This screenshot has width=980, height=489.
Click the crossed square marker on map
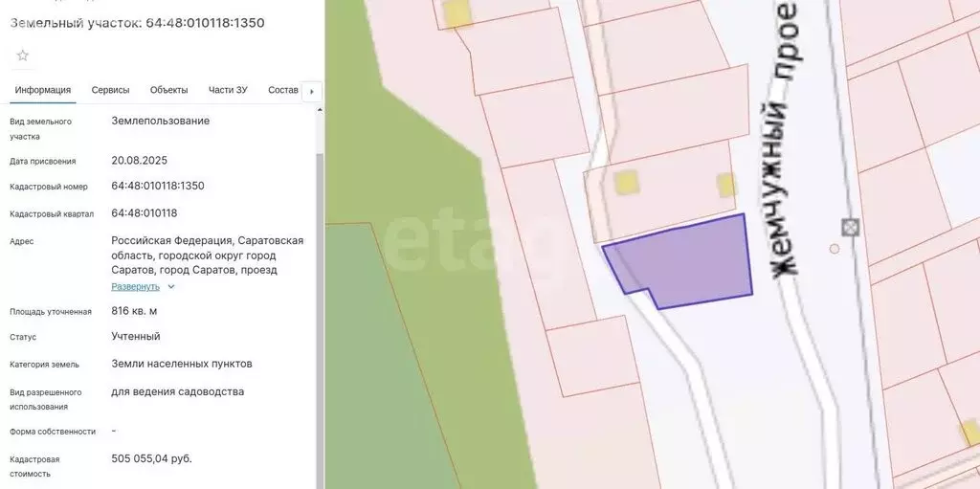(850, 227)
